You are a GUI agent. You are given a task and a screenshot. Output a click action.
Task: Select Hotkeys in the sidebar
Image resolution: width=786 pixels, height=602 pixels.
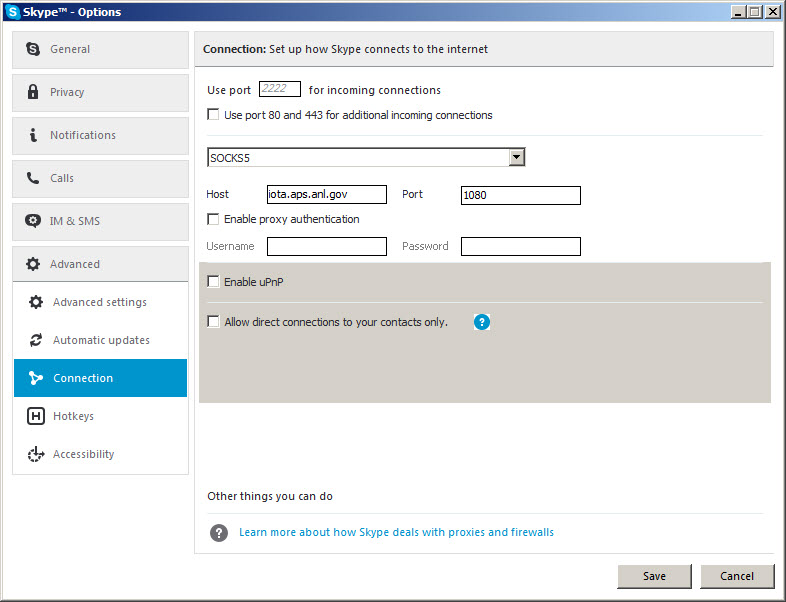click(x=100, y=416)
